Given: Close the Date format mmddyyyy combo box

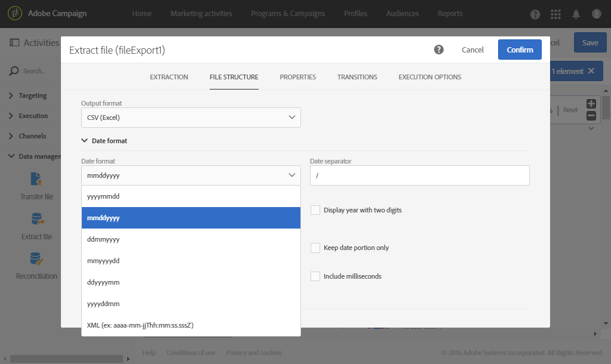Looking at the screenshot, I should (x=191, y=175).
